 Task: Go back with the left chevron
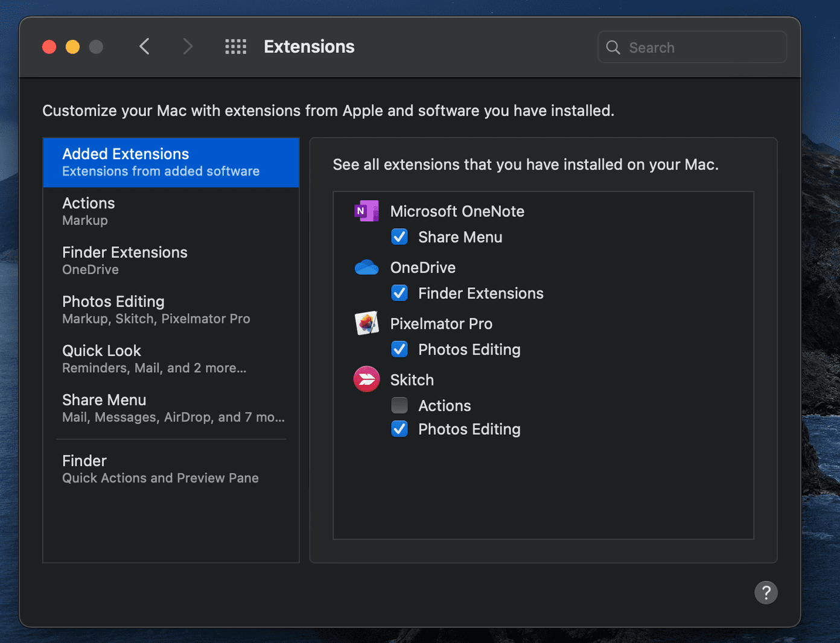[144, 46]
